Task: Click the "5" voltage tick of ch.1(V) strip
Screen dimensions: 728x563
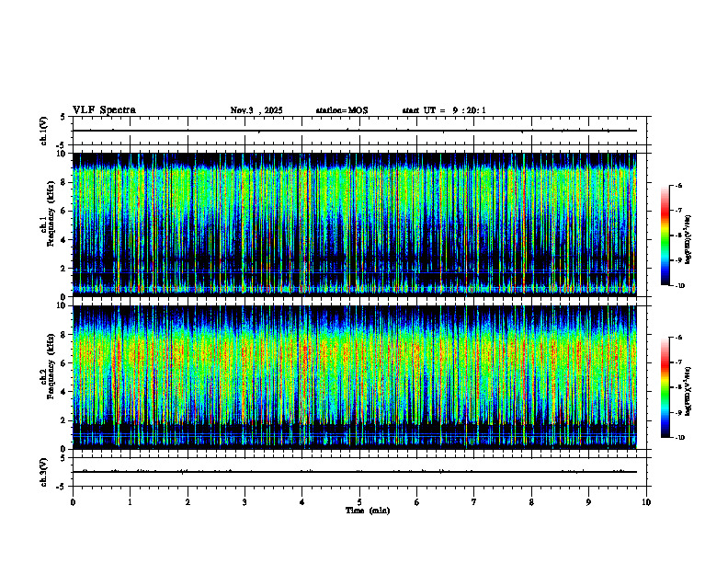Action: tap(63, 117)
